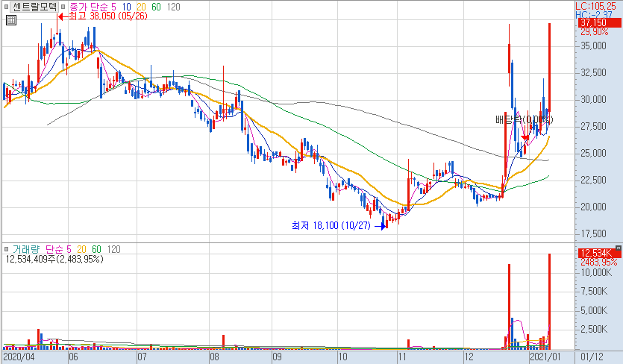
Task: Click the 07 month axis label
Action: (x=143, y=357)
